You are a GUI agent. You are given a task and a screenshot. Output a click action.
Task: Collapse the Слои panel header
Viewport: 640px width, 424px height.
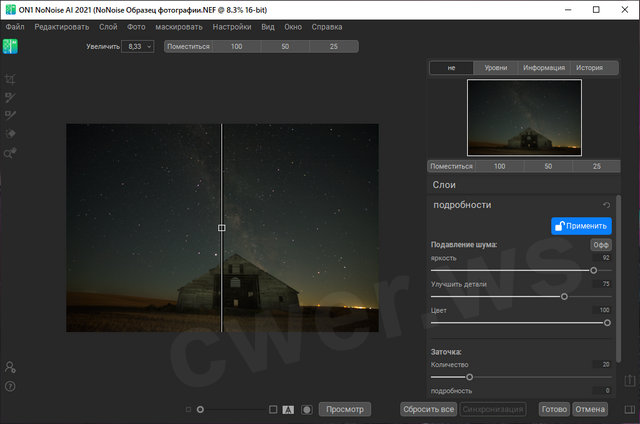[445, 185]
